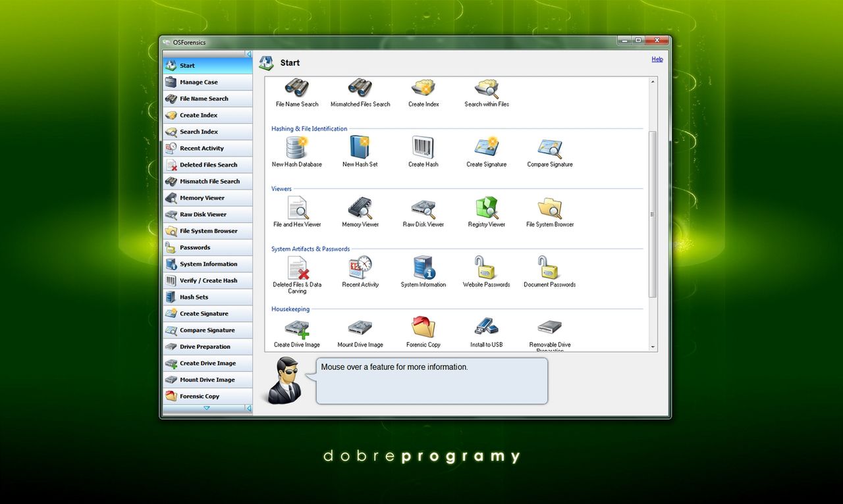Viewport: 843px width, 504px height.
Task: Click the bottom-right sidebar collapse arrow
Action: pos(249,409)
